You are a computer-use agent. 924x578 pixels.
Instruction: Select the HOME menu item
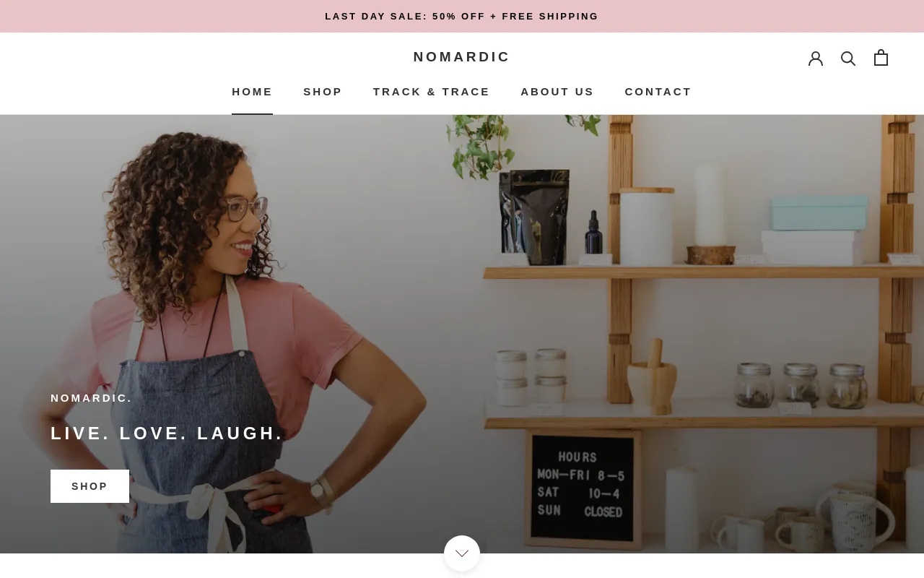point(252,92)
